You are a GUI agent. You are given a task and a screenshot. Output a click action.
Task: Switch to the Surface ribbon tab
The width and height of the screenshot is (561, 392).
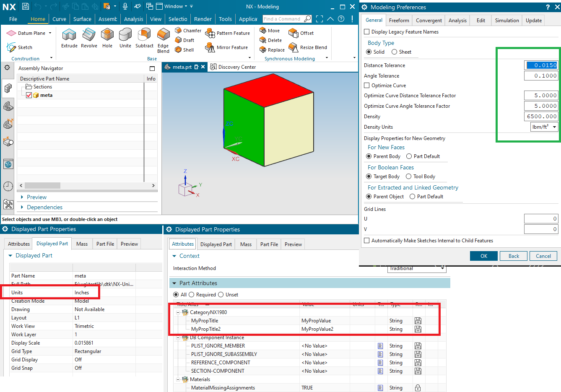pyautogui.click(x=82, y=19)
